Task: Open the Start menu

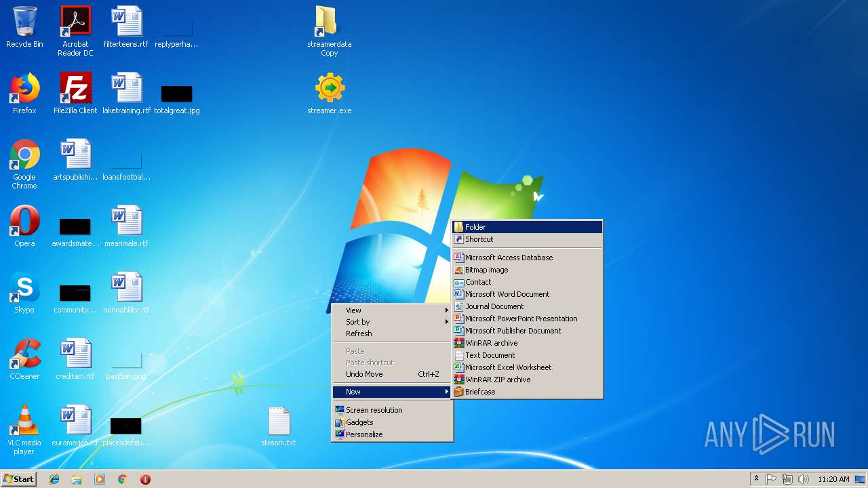Action: tap(18, 479)
